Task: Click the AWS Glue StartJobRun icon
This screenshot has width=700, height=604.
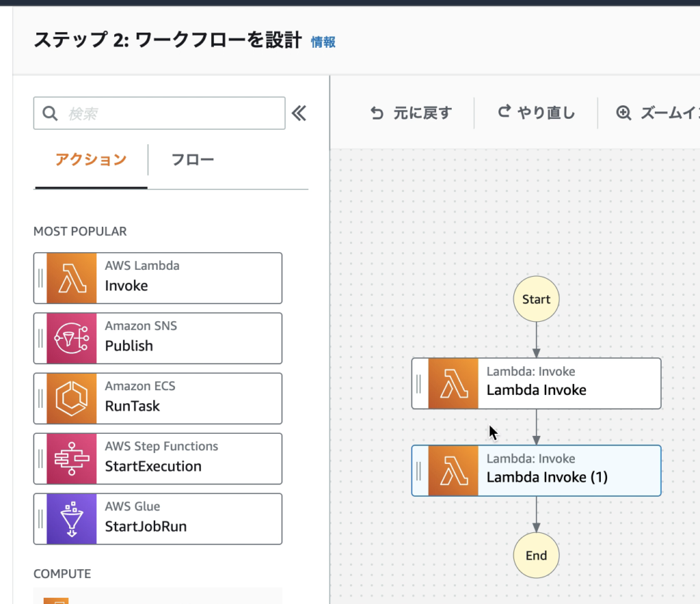Action: click(x=71, y=519)
